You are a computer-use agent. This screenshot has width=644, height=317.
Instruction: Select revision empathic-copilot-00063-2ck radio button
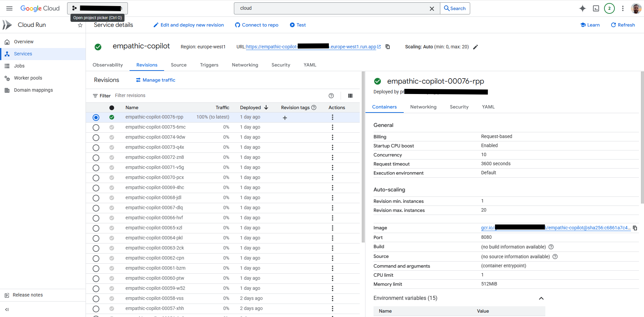click(x=96, y=248)
